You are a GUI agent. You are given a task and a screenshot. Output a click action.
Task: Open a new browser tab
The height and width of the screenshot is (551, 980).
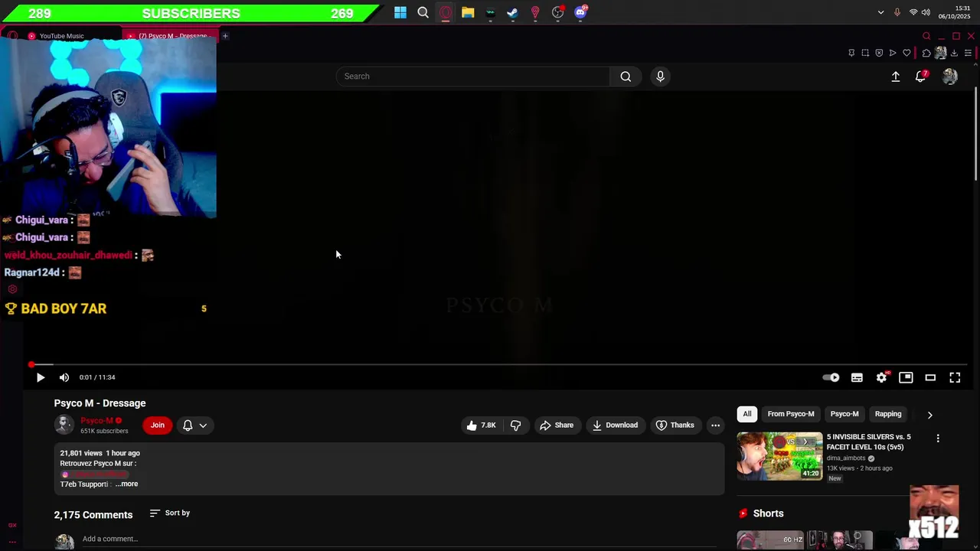point(225,36)
